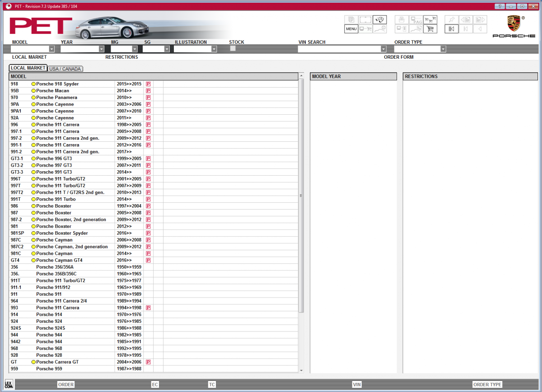The width and height of the screenshot is (542, 392).
Task: Open the binoculars search tool
Action: [x=379, y=19]
